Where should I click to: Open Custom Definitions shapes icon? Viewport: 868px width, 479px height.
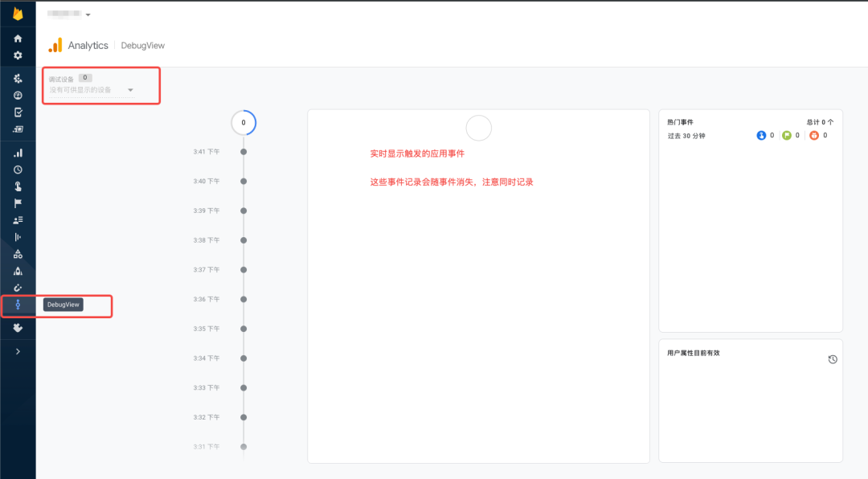click(x=18, y=254)
